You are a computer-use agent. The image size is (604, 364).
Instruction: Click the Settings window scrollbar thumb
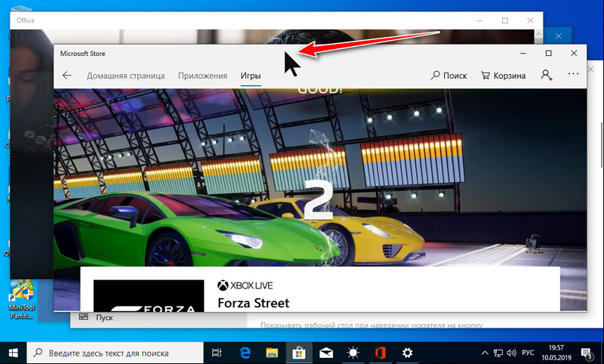[601, 145]
